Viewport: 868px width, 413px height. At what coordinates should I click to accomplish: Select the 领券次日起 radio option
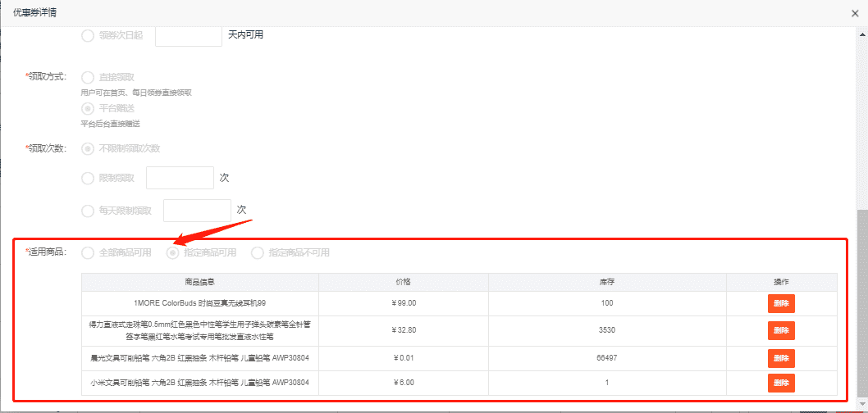[88, 35]
